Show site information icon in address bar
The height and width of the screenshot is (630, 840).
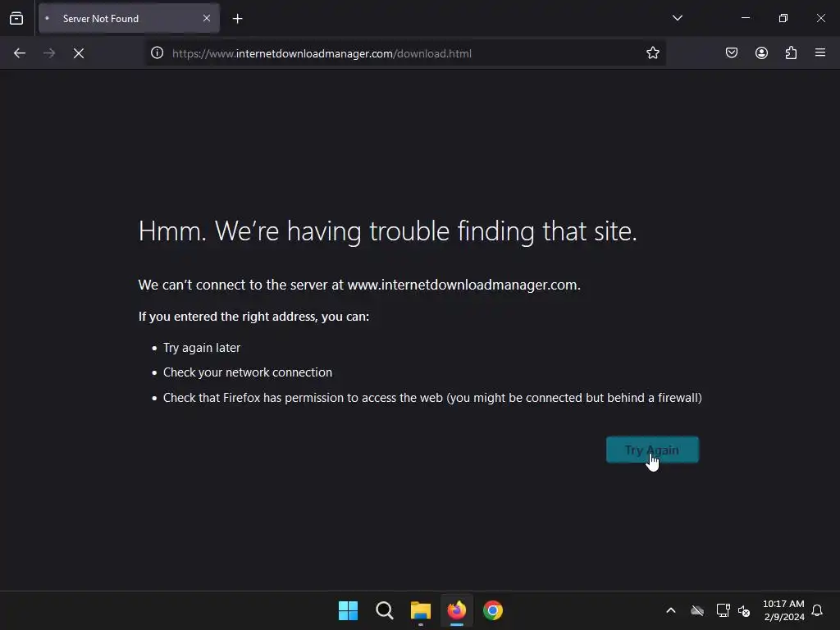(x=157, y=53)
